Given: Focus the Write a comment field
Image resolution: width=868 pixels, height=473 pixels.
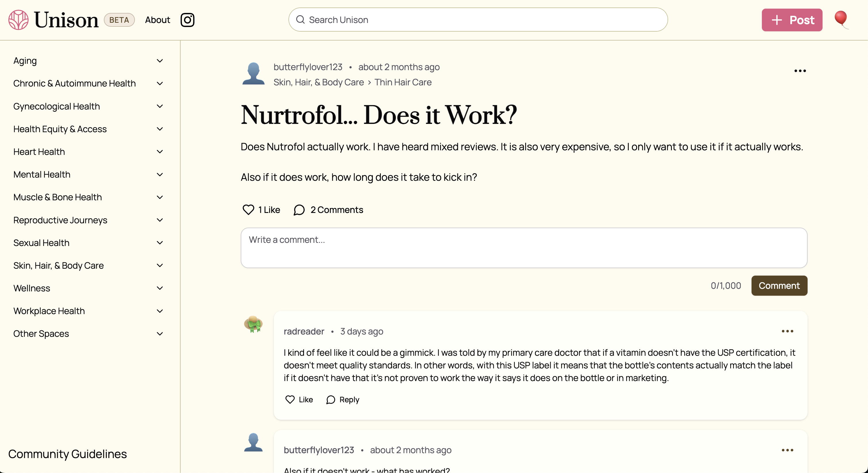Looking at the screenshot, I should [524, 248].
